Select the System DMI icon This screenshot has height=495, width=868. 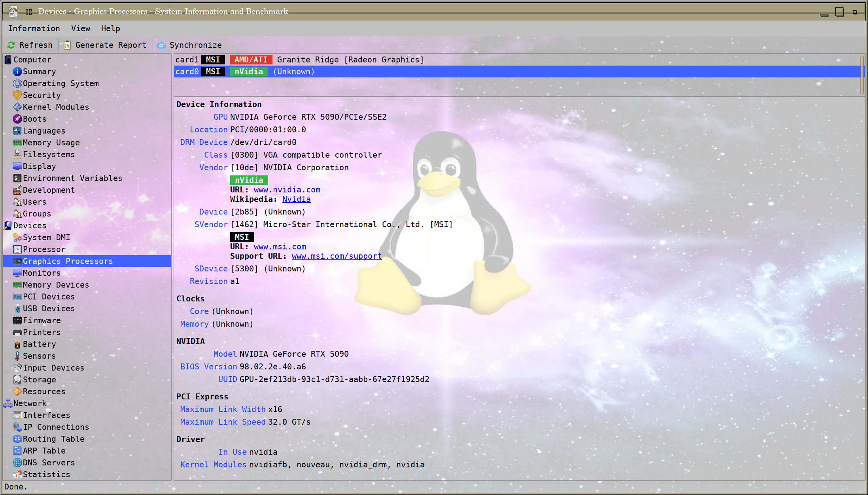coord(17,237)
